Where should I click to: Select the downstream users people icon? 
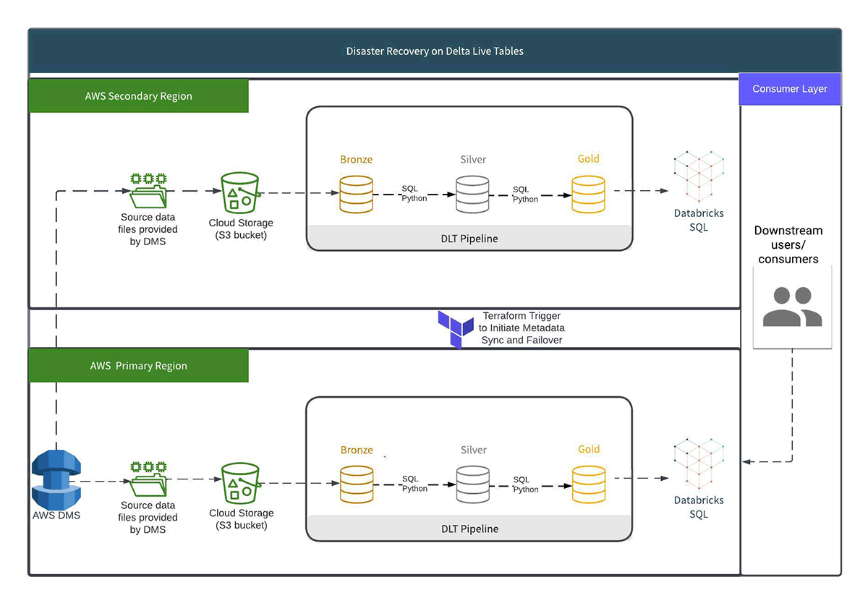pos(793,307)
